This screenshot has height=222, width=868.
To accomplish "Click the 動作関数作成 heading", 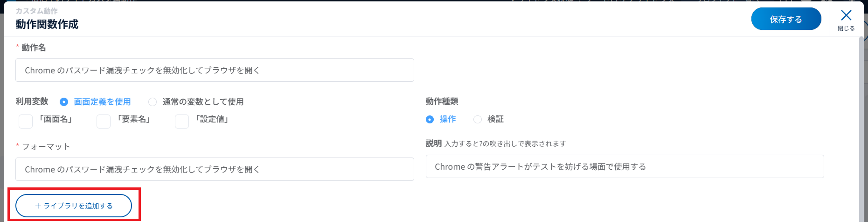I will (47, 24).
